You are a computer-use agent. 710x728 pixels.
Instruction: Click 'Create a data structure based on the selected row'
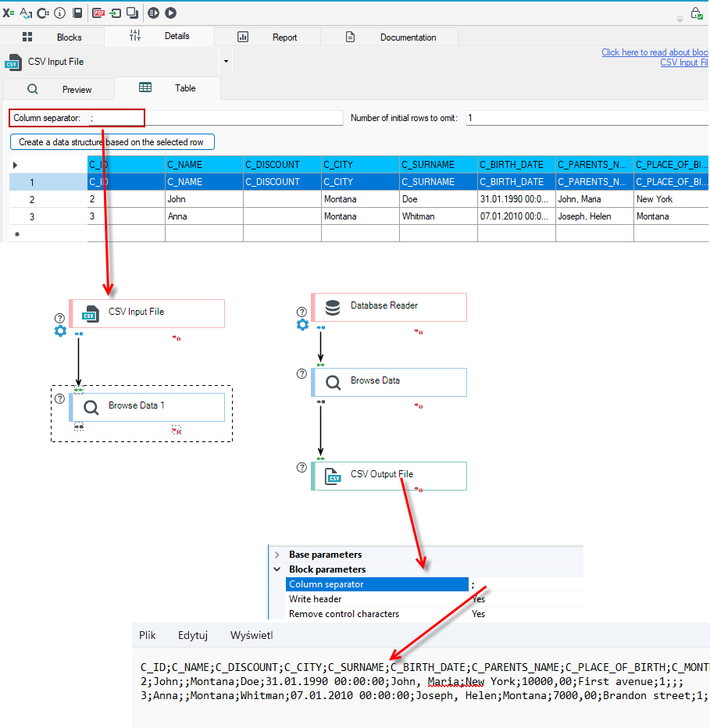(112, 142)
